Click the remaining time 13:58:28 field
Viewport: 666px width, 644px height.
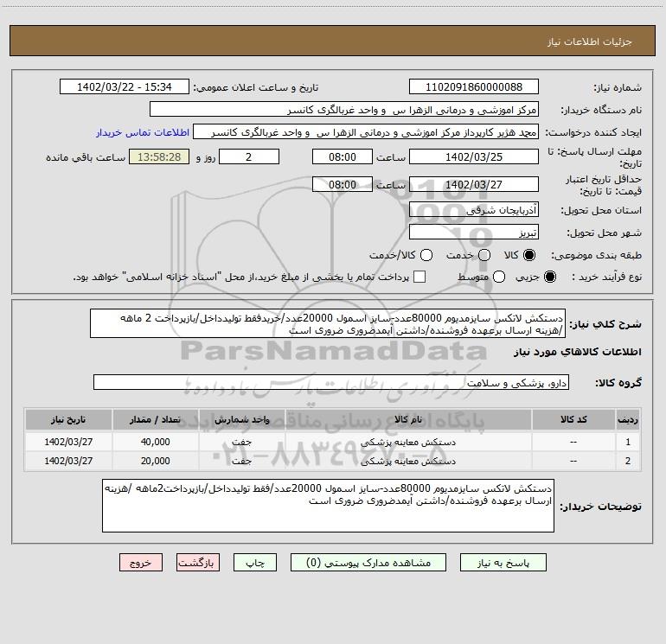click(159, 156)
